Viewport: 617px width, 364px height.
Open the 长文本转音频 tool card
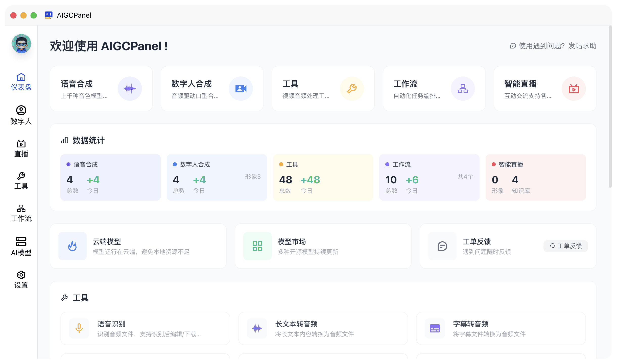323,328
